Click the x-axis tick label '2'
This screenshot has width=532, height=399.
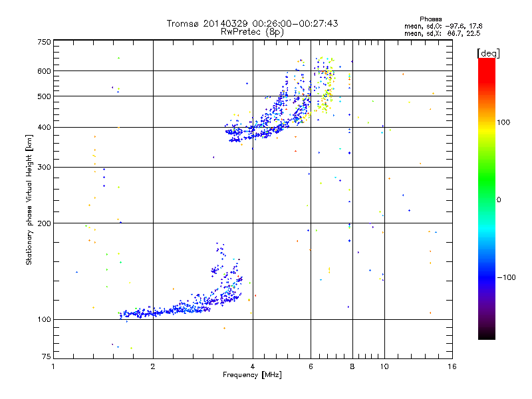[x=153, y=366]
